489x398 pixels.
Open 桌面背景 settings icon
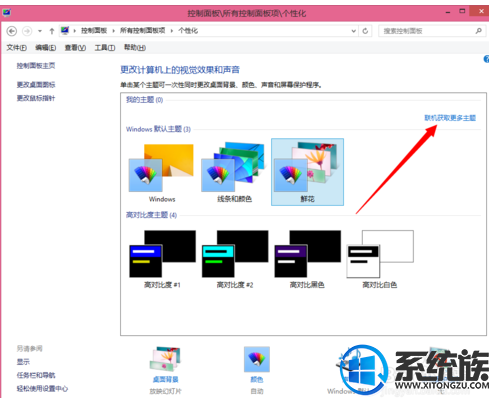tap(166, 360)
